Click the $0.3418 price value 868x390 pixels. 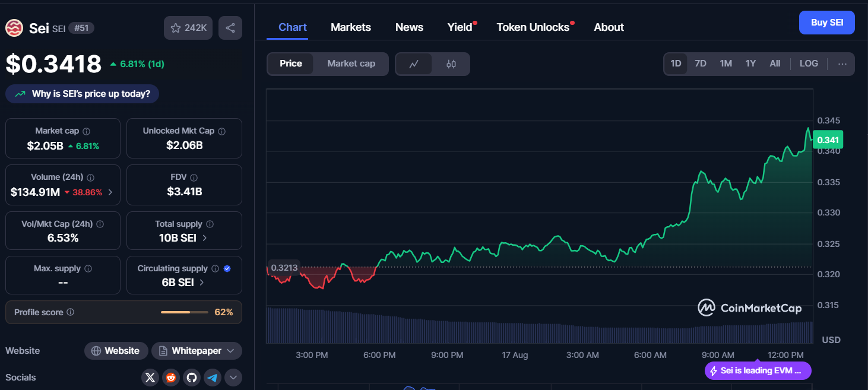(53, 64)
